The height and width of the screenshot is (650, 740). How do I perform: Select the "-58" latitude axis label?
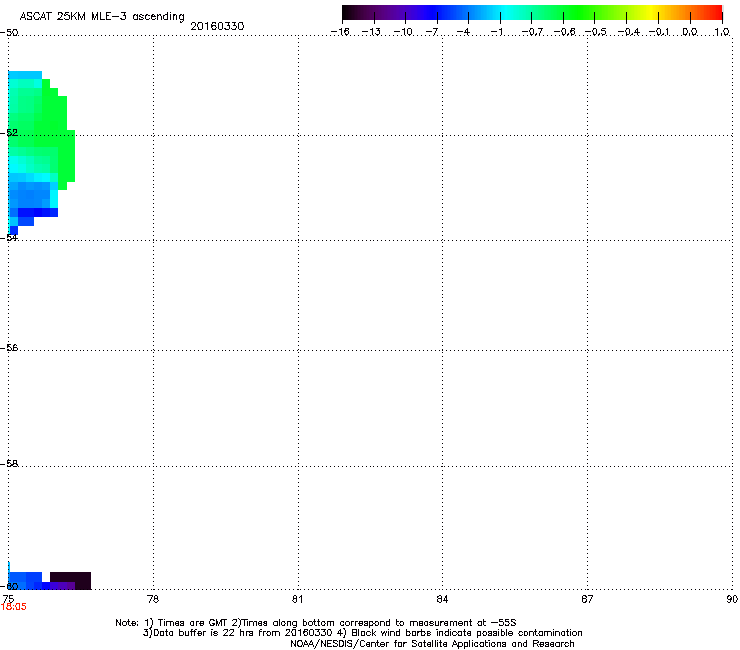9,464
